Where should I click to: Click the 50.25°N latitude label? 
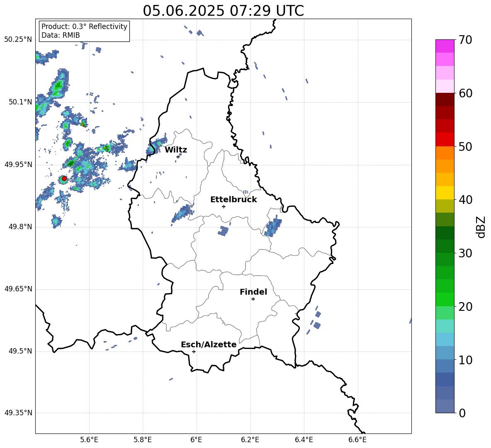[x=18, y=40]
